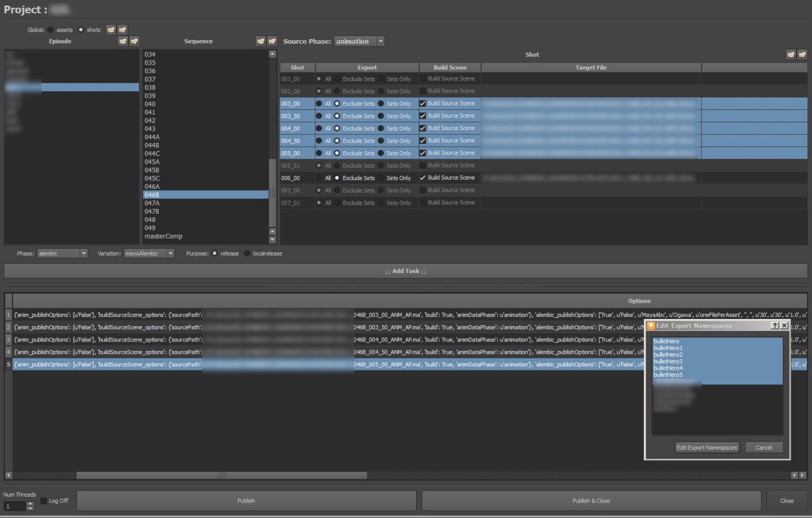This screenshot has height=518, width=812.
Task: Select sequence 047A in the list
Action: click(206, 203)
